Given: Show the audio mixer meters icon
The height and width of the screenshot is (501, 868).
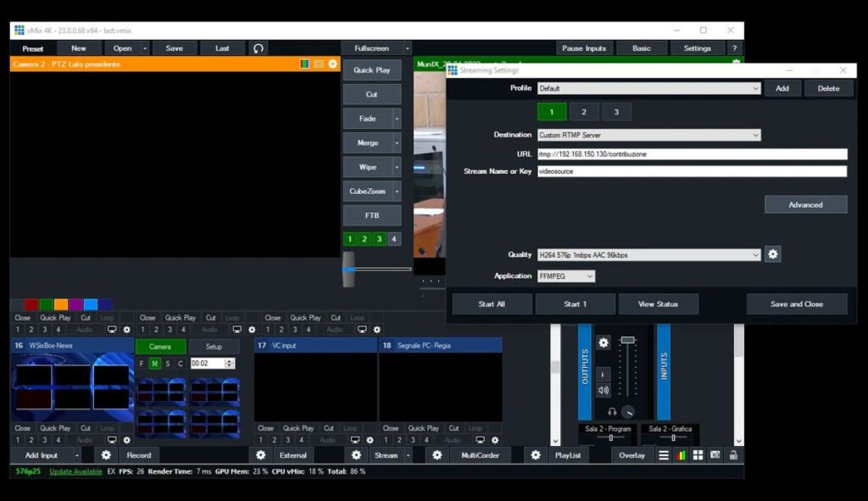Looking at the screenshot, I should pos(681,455).
